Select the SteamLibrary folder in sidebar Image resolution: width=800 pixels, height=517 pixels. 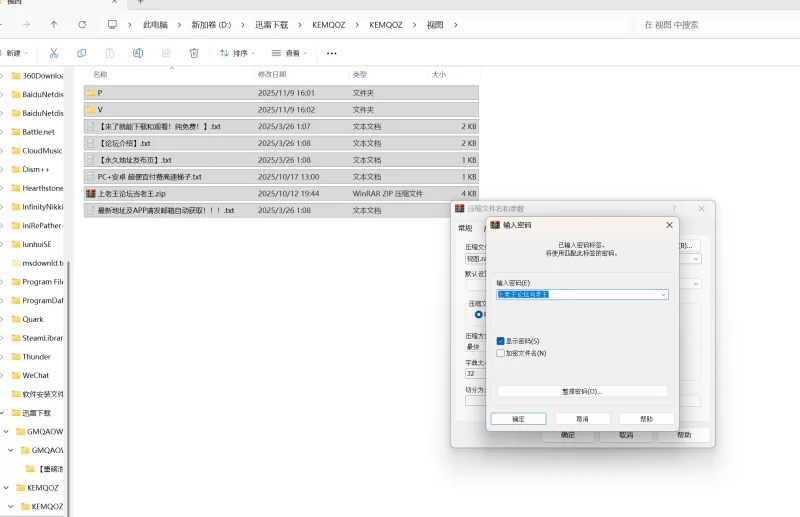point(37,338)
